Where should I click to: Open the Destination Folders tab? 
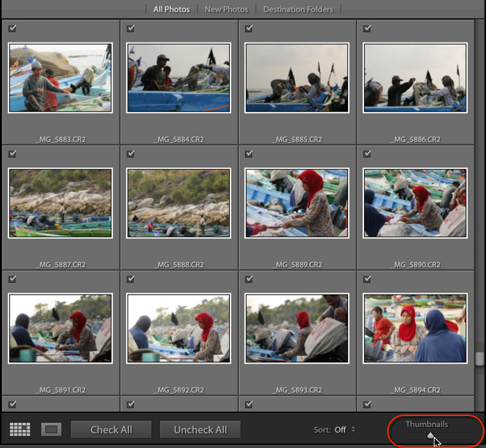pyautogui.click(x=298, y=9)
